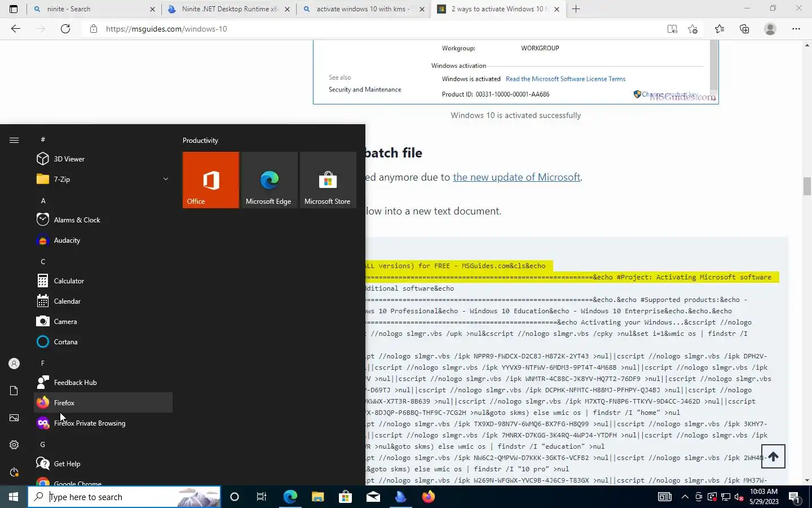The width and height of the screenshot is (812, 508).
Task: Open Task View on taskbar
Action: tap(262, 497)
